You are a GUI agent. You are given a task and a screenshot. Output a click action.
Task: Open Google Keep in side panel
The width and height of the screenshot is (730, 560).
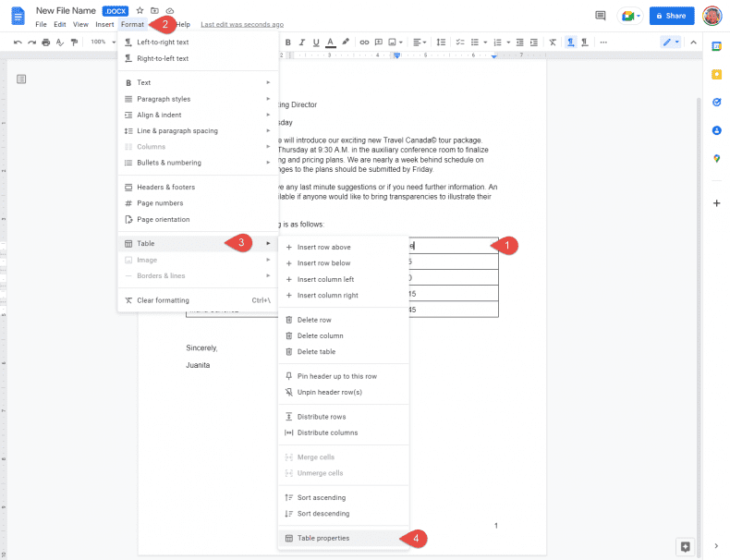(716, 74)
